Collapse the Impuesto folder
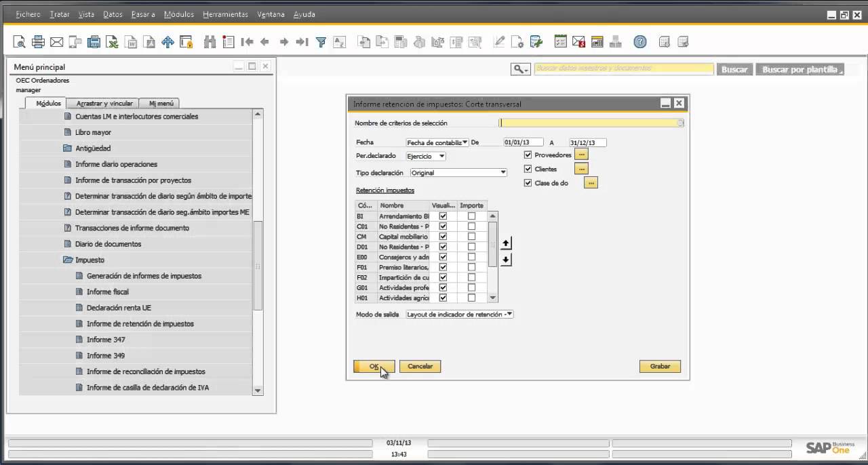This screenshot has width=868, height=465. (x=67, y=260)
